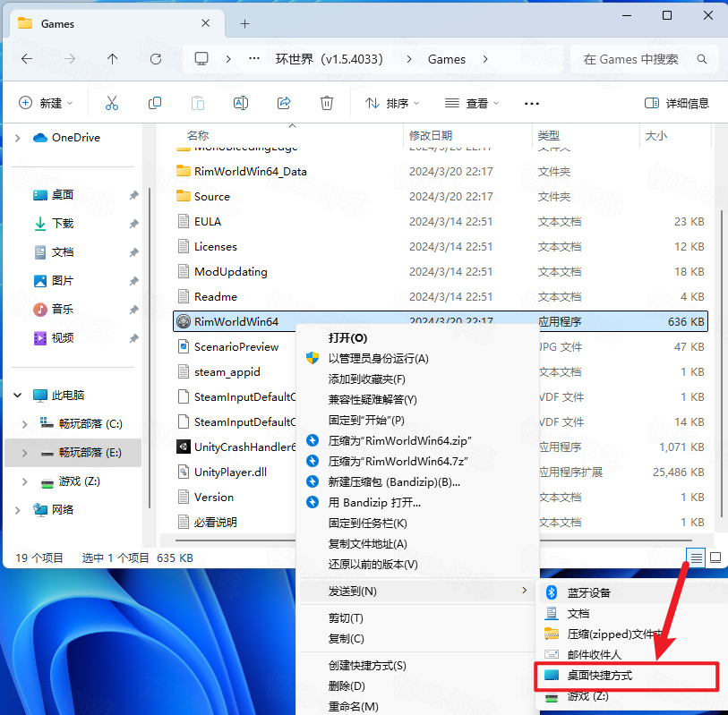The image size is (728, 715).
Task: Open a new tab with plus
Action: pos(244,23)
